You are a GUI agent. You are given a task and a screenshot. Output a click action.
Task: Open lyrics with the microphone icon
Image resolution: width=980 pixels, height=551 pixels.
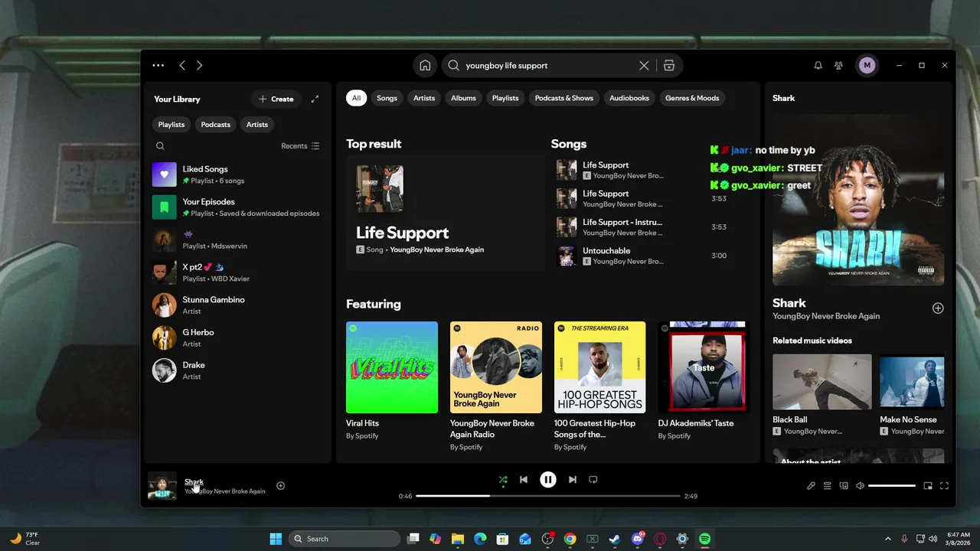(811, 486)
